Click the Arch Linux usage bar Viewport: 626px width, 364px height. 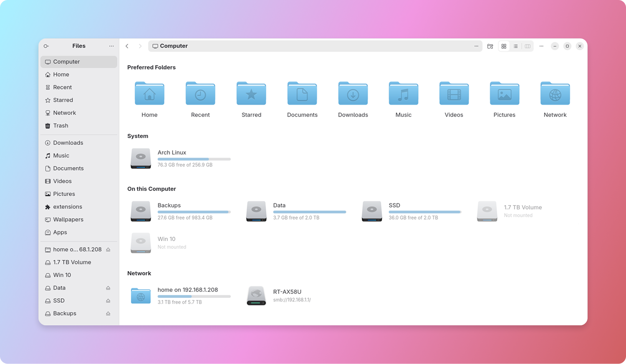pyautogui.click(x=194, y=159)
